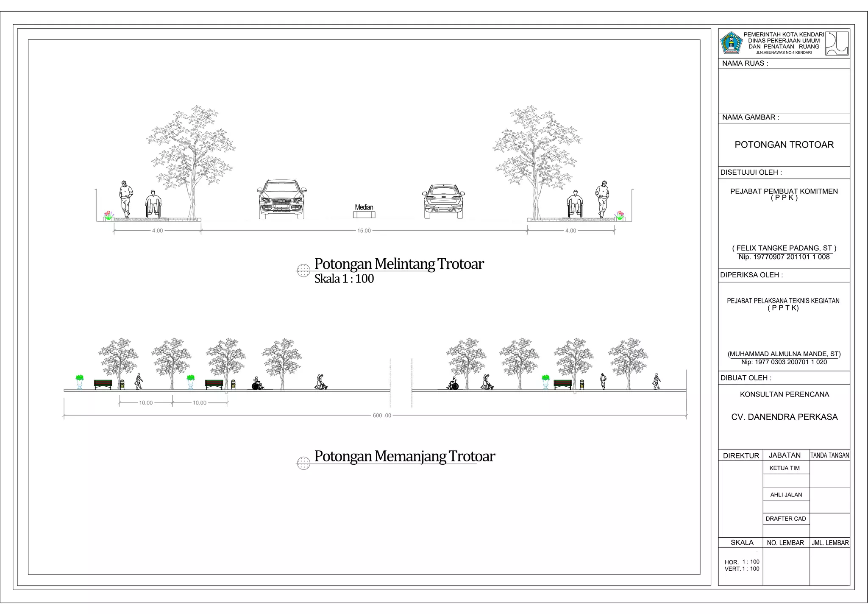Screen dimensions: 868x614
Task: Click the left 4.00 sidewalk width dimension
Action: [x=157, y=231]
